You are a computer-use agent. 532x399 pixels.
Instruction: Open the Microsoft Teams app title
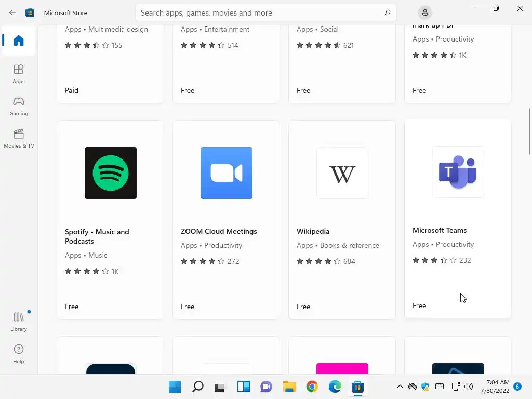(x=440, y=230)
